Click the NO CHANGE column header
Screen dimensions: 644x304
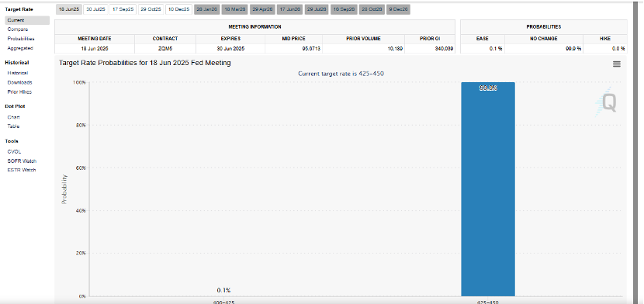coord(544,39)
